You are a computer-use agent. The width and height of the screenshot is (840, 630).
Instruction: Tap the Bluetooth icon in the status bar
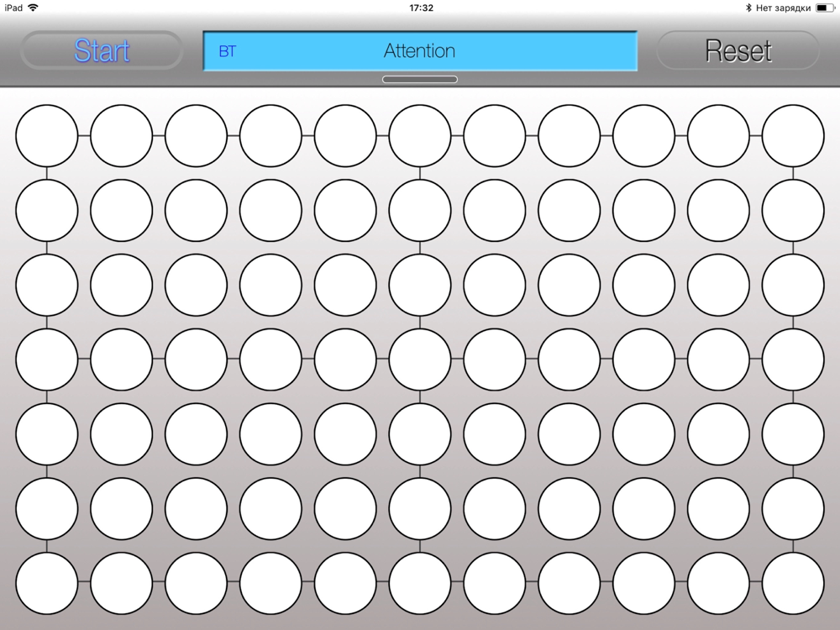click(748, 8)
